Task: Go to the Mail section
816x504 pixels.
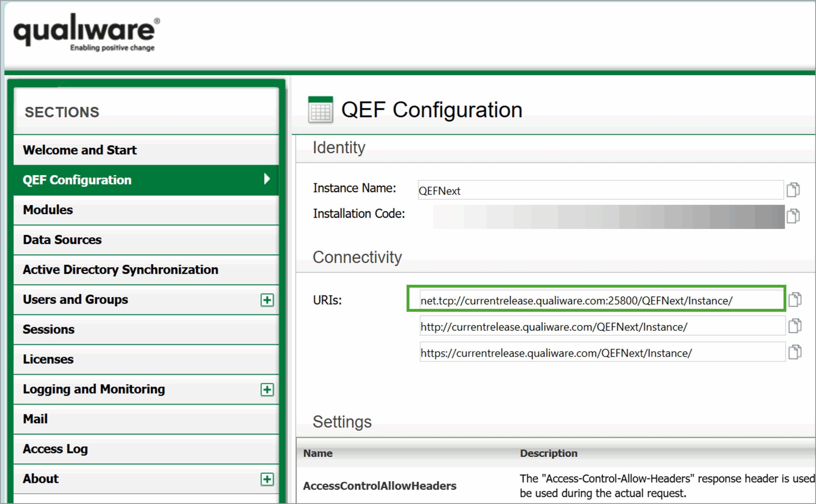Action: pyautogui.click(x=146, y=419)
